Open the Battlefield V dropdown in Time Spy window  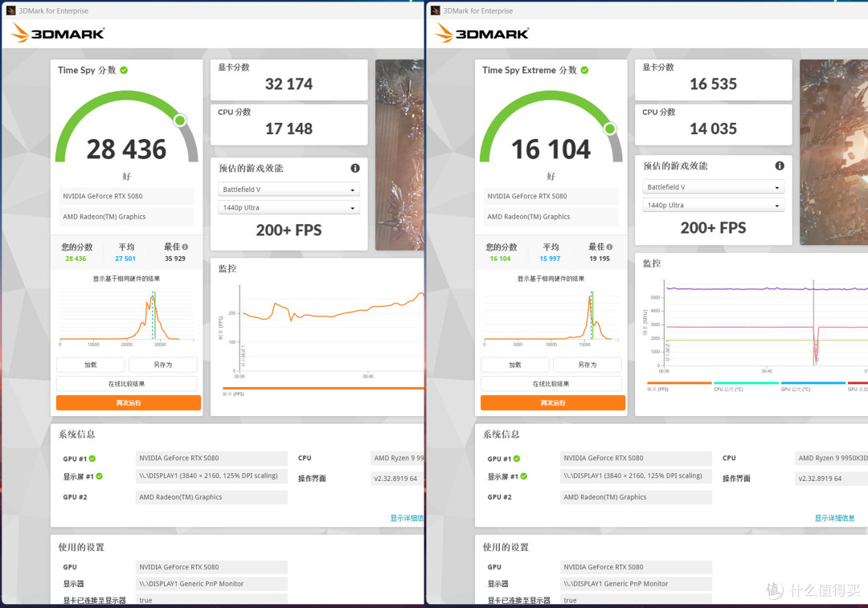click(x=289, y=190)
